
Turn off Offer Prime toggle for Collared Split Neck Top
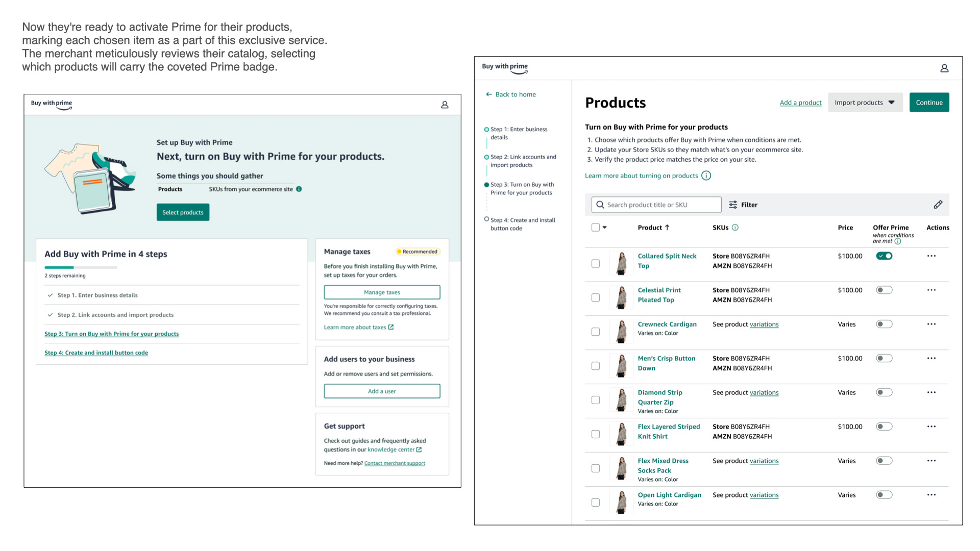tap(884, 256)
